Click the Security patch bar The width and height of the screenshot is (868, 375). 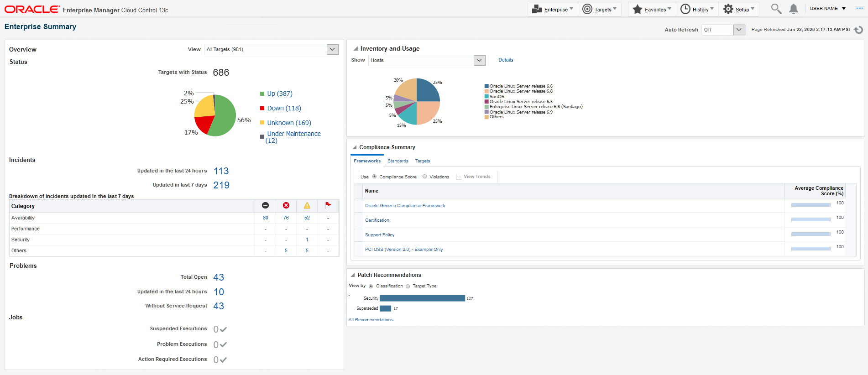tap(423, 298)
